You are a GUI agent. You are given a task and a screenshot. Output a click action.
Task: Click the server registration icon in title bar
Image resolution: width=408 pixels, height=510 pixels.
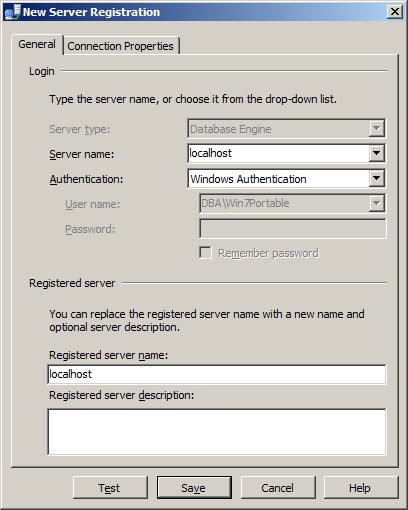12,12
